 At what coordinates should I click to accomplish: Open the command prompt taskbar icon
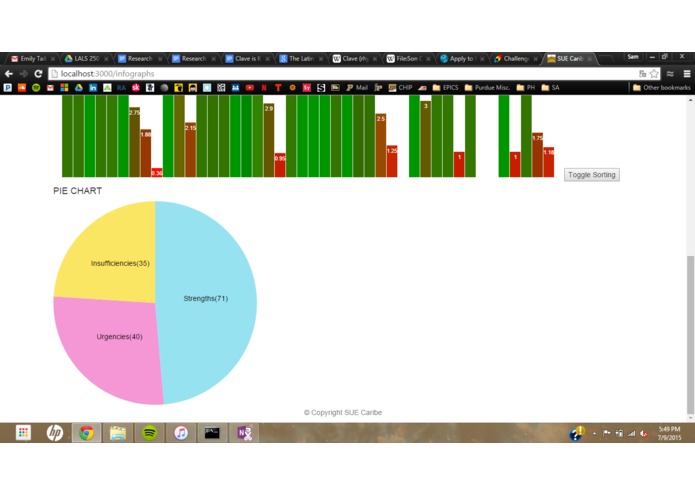212,433
